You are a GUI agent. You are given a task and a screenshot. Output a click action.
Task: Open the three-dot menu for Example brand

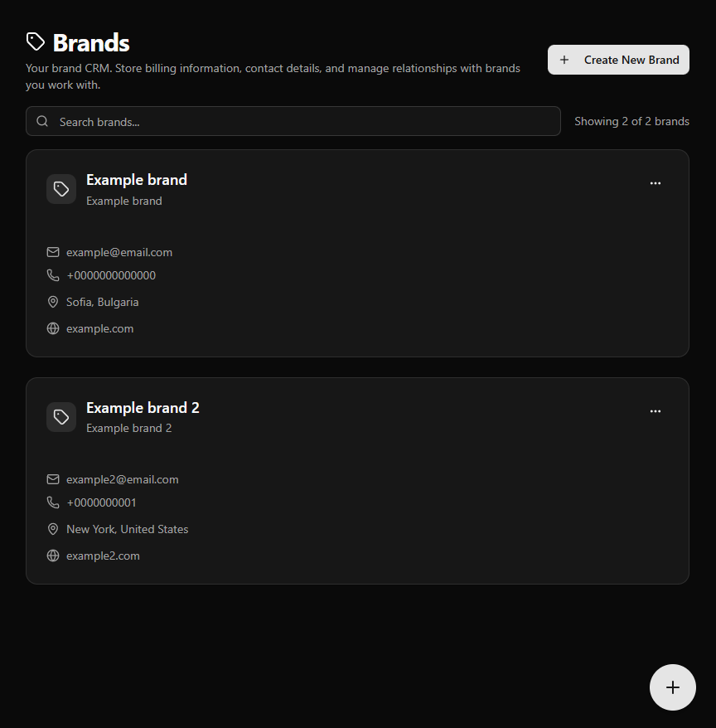pyautogui.click(x=656, y=183)
